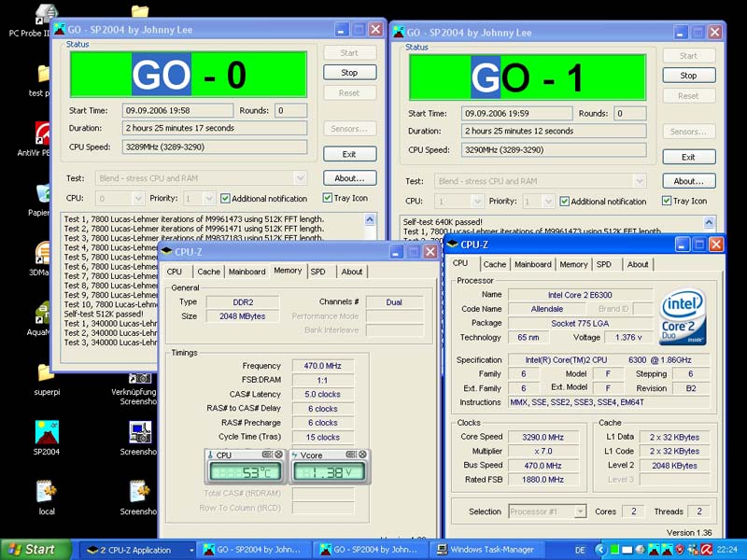Select the local desktop icon
This screenshot has width=747, height=560.
point(47,491)
